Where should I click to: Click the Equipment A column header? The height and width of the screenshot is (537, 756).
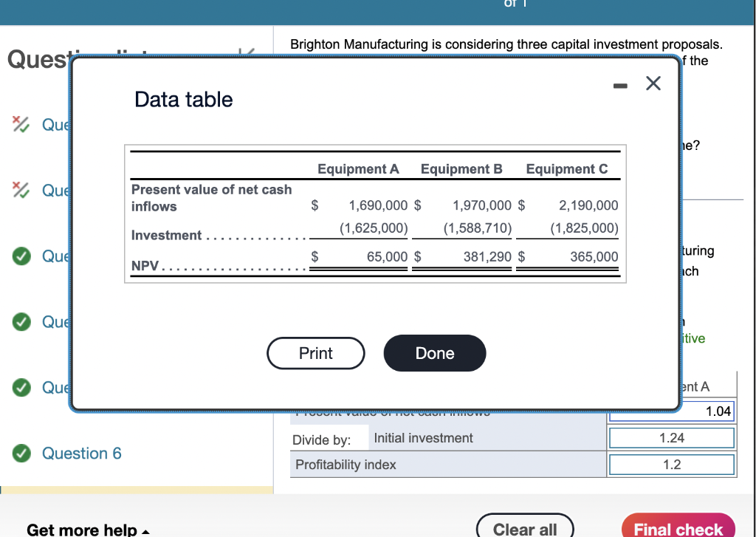(358, 169)
